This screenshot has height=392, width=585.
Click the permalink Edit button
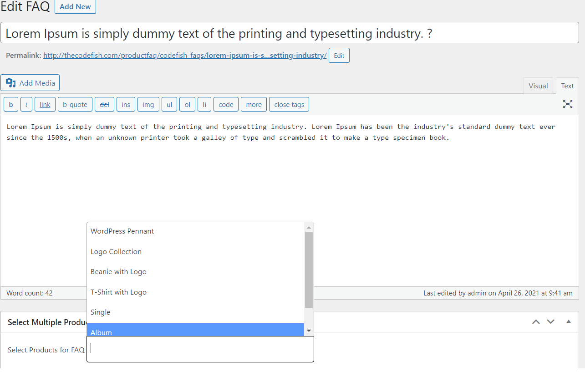click(x=339, y=56)
